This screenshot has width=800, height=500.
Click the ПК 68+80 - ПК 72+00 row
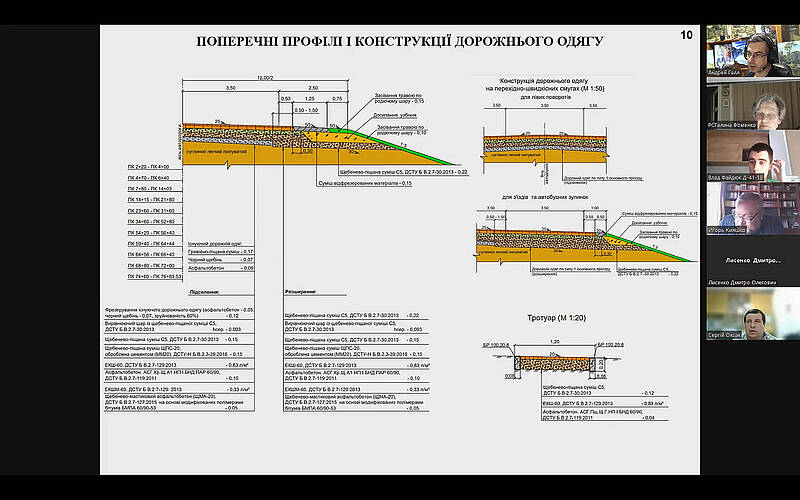pyautogui.click(x=151, y=265)
